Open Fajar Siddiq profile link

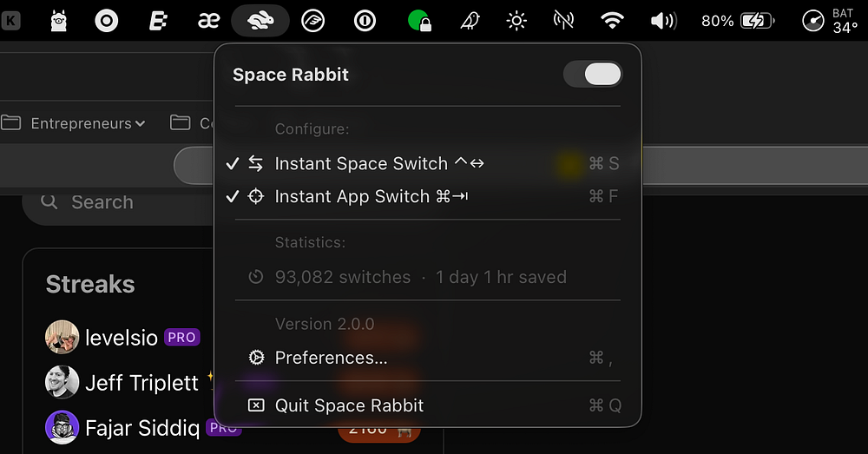(142, 428)
